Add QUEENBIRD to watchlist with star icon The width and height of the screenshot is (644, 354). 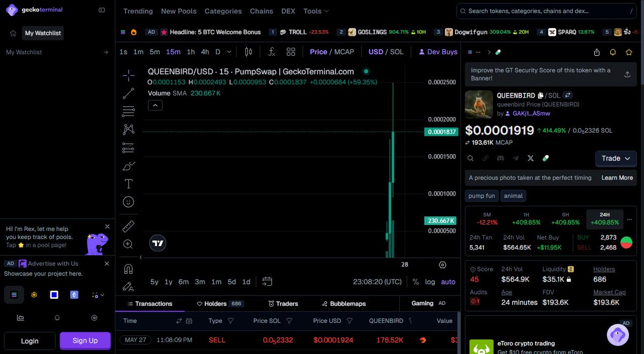629,52
